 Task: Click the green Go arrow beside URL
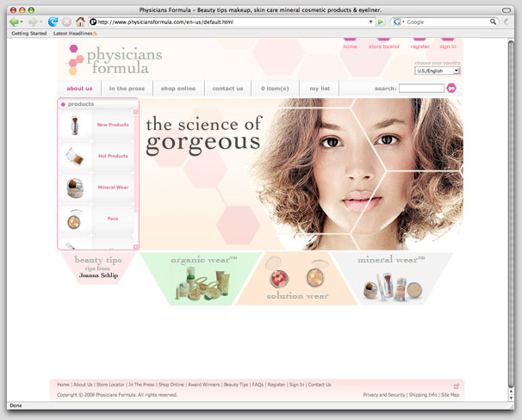[381, 22]
